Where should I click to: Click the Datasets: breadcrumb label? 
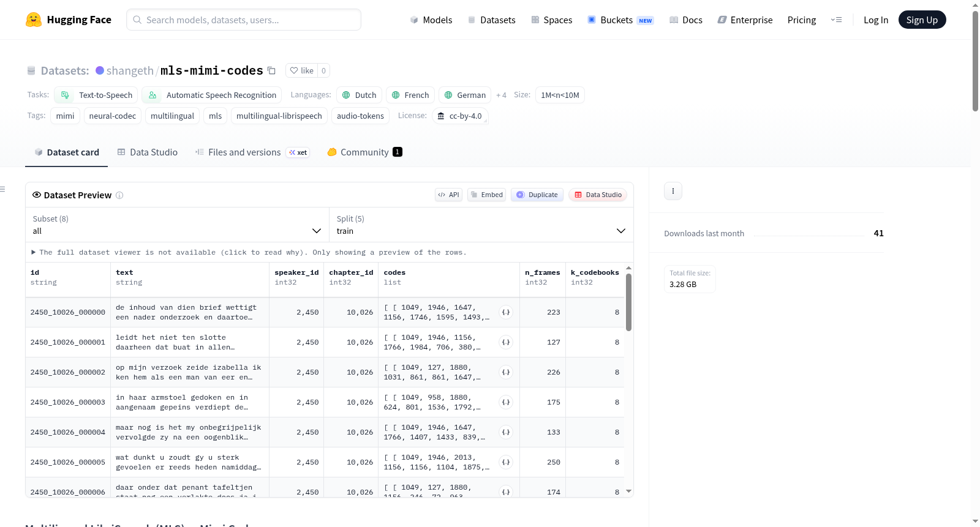pos(65,70)
